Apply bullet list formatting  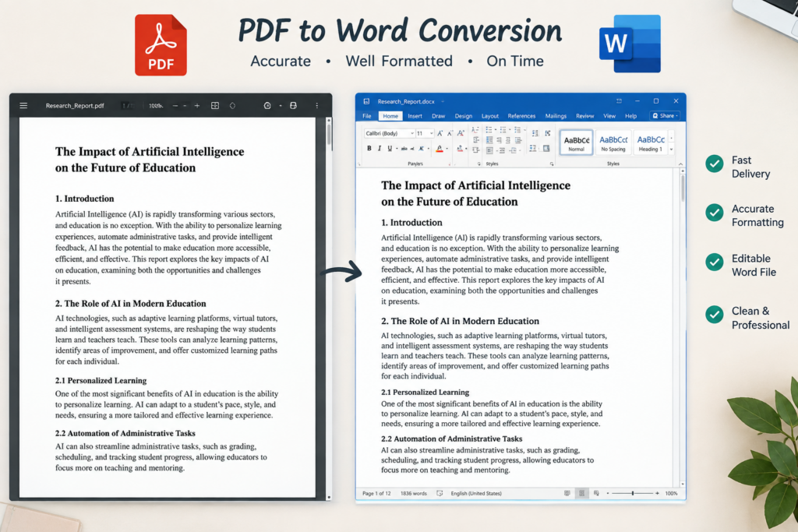point(489,130)
